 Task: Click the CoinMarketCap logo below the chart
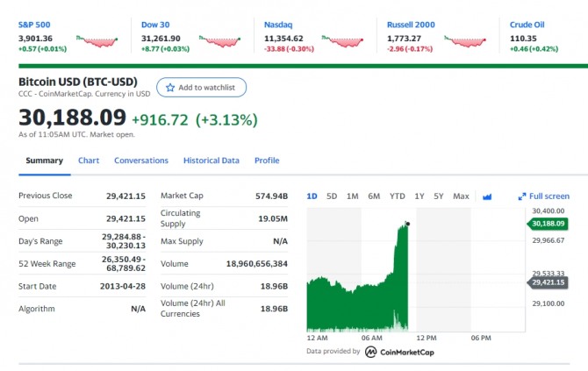(x=399, y=352)
